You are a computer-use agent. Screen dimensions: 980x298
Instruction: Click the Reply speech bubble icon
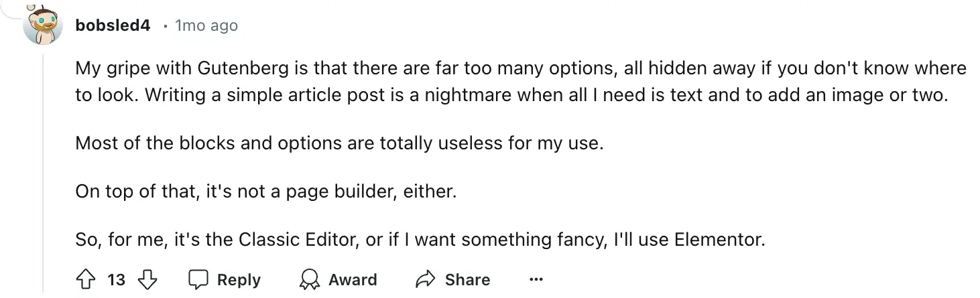point(199,279)
